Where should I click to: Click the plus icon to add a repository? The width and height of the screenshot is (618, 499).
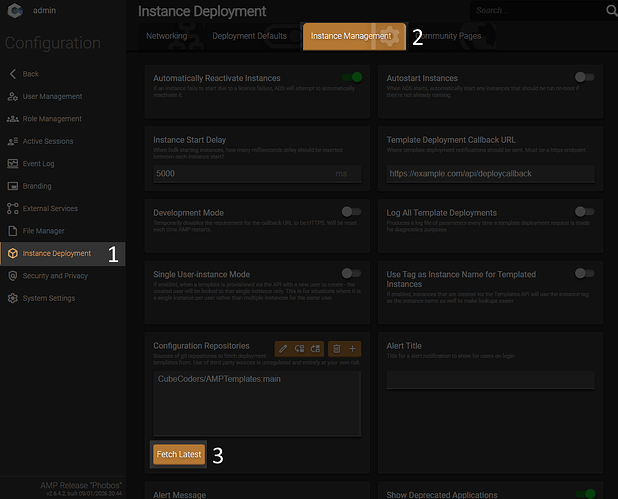click(353, 348)
